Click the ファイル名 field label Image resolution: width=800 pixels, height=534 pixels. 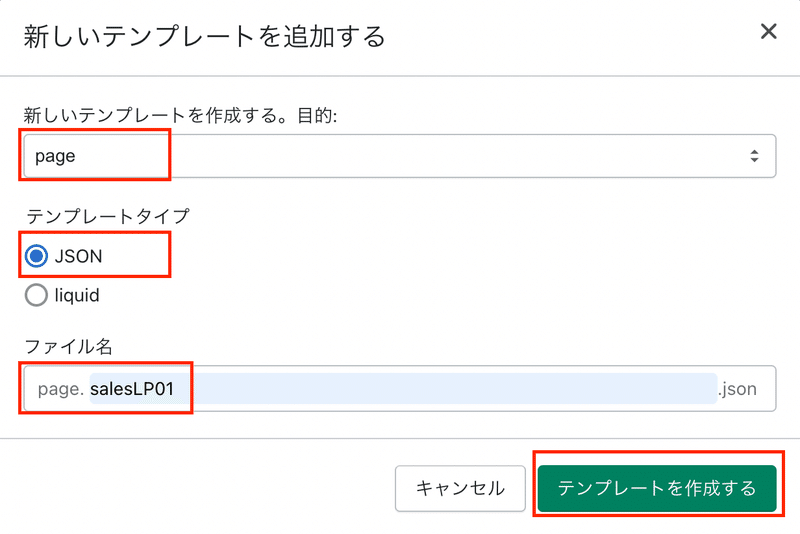[x=68, y=347]
